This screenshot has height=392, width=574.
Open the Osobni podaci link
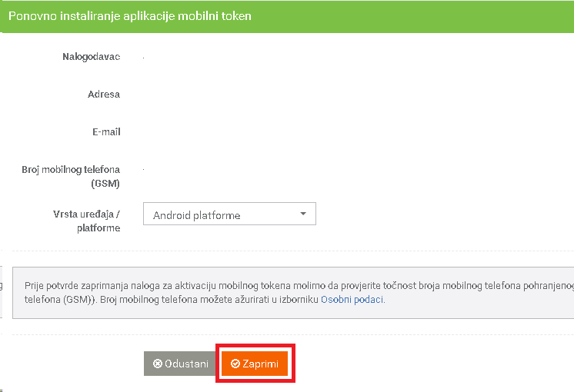[x=352, y=300]
